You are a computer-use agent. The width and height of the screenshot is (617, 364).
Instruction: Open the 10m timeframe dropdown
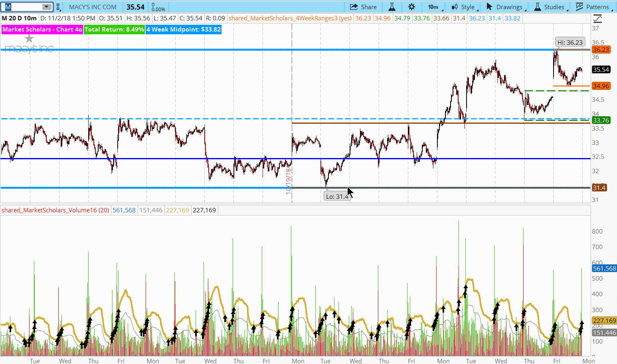tap(435, 7)
